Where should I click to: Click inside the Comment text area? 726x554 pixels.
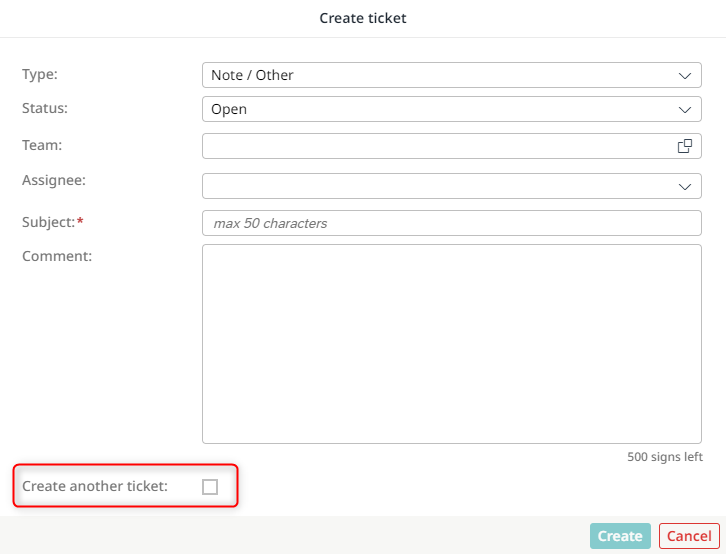pos(451,344)
